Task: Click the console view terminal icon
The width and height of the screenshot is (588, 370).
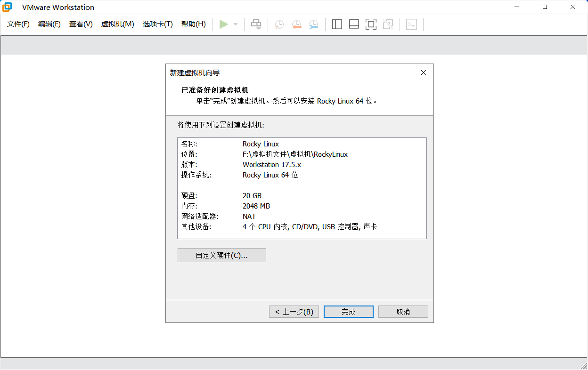Action: coord(411,24)
